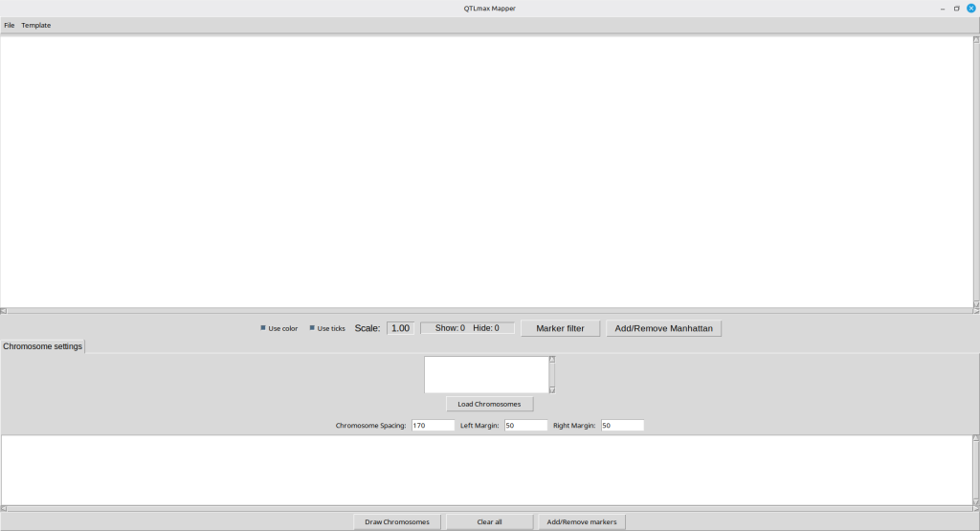The image size is (980, 531).
Task: Enable the Use ticks checkbox
Action: coord(312,328)
